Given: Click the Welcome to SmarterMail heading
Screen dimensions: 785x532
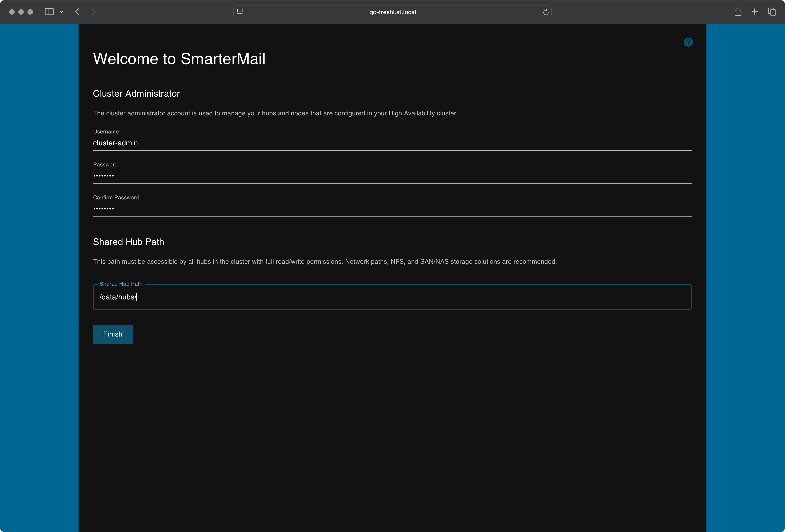Looking at the screenshot, I should pos(179,59).
